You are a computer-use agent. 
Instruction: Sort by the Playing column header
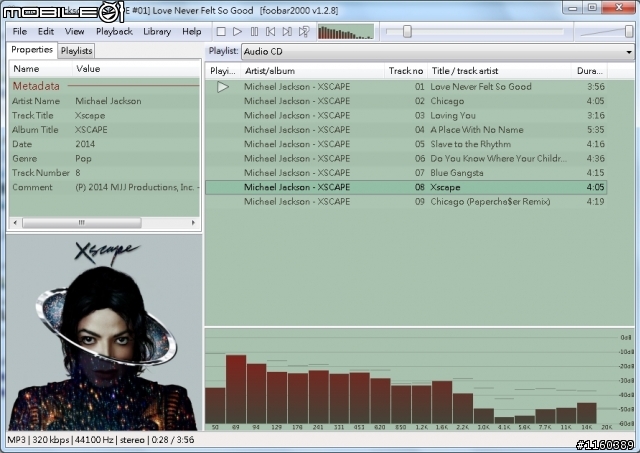coord(222,71)
